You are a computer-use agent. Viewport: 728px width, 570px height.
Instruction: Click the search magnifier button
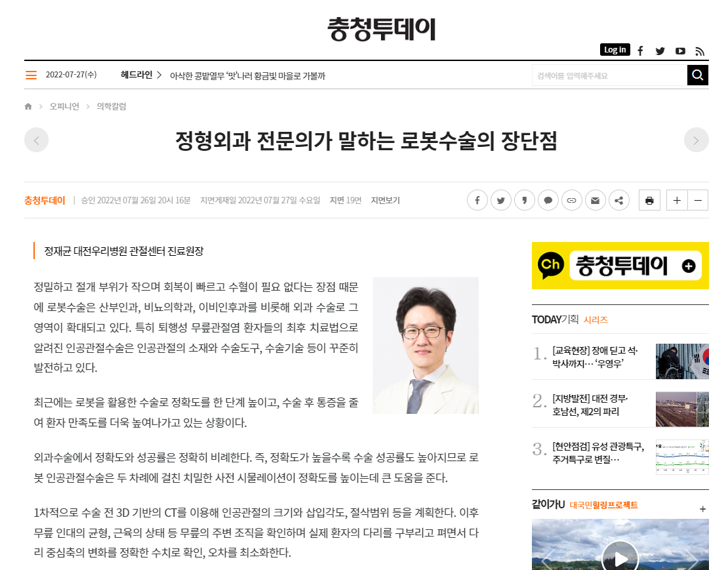pyautogui.click(x=697, y=75)
